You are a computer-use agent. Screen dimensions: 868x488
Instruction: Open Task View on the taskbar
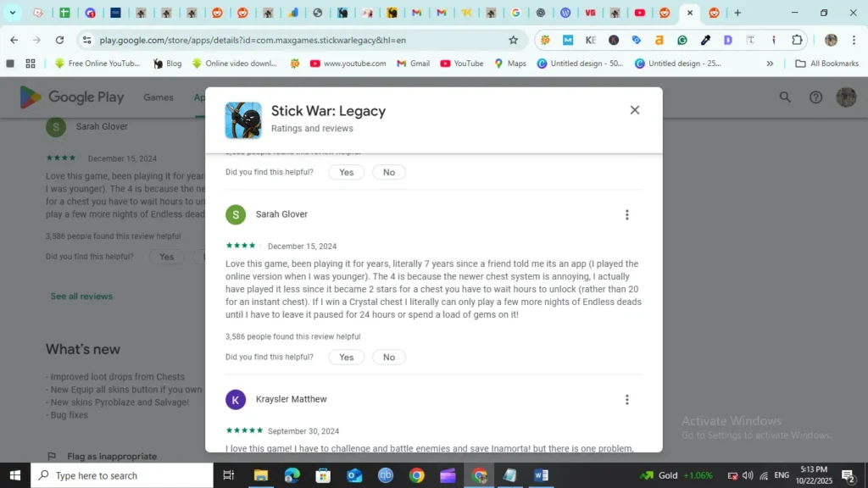point(228,475)
